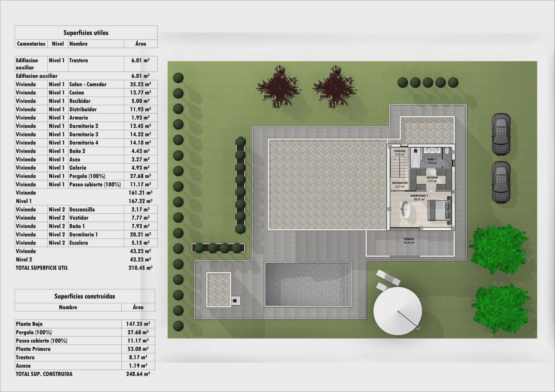This screenshot has height=392, width=555.
Task: Select the Escalera staircase area
Action: pyautogui.click(x=399, y=163)
